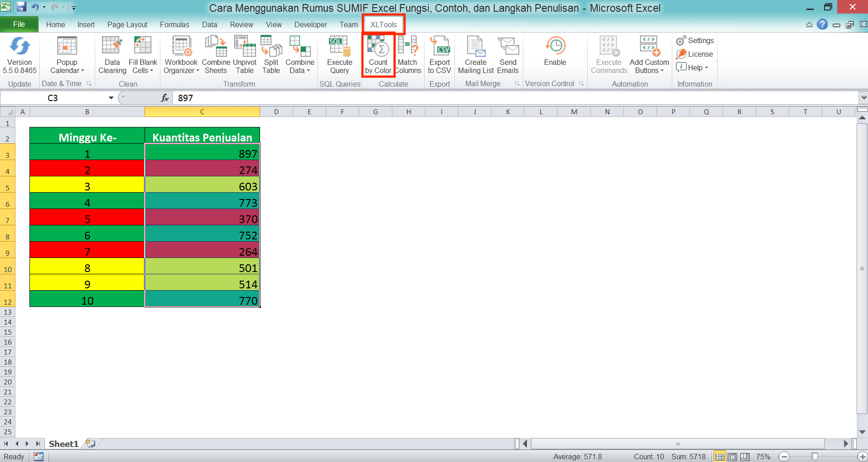The height and width of the screenshot is (462, 868).
Task: Switch to Page Break Preview in status bar
Action: click(x=745, y=457)
